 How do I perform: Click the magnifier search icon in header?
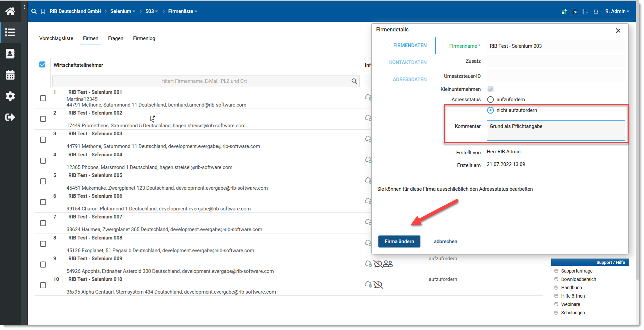tap(34, 11)
